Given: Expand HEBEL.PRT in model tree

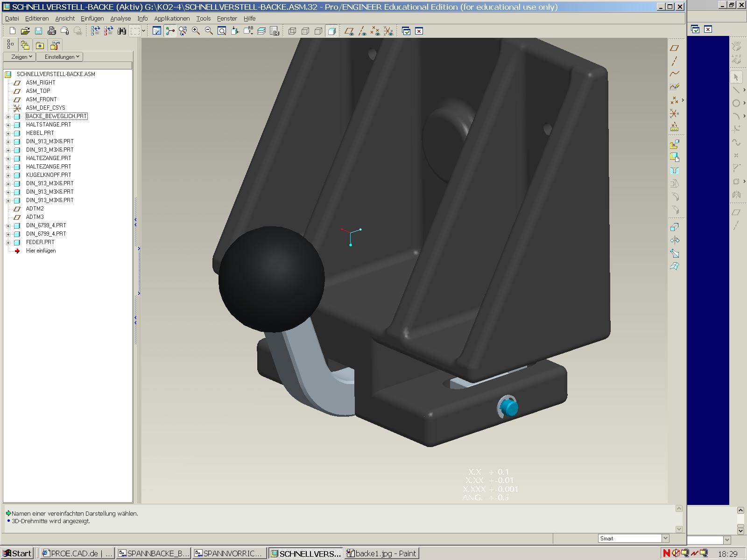Looking at the screenshot, I should pyautogui.click(x=8, y=133).
